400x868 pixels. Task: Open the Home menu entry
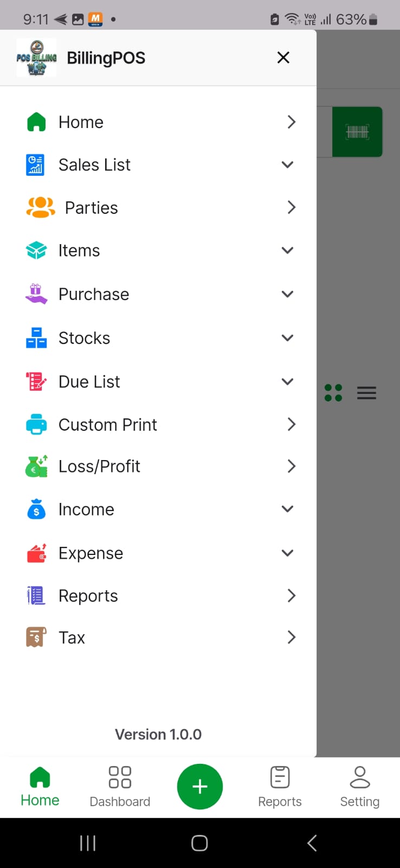pos(158,122)
